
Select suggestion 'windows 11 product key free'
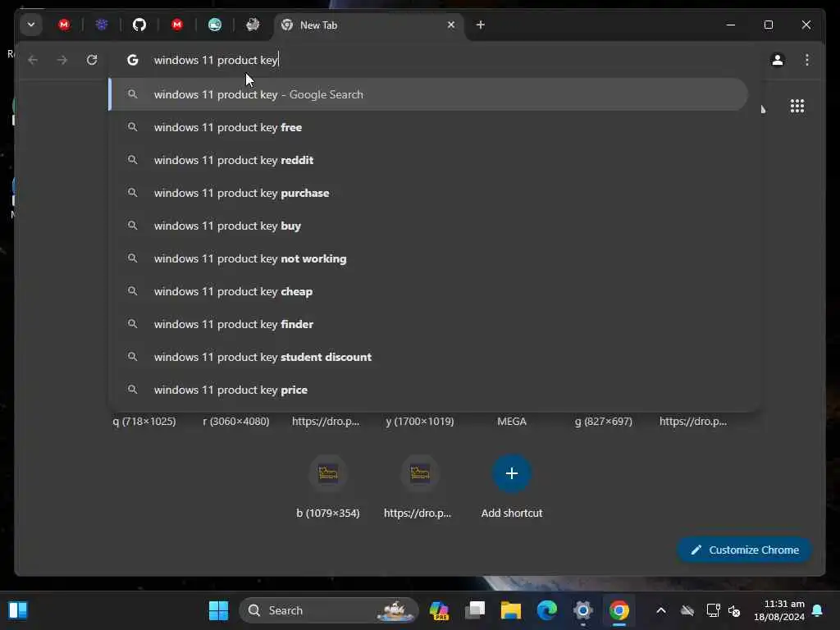pos(428,127)
